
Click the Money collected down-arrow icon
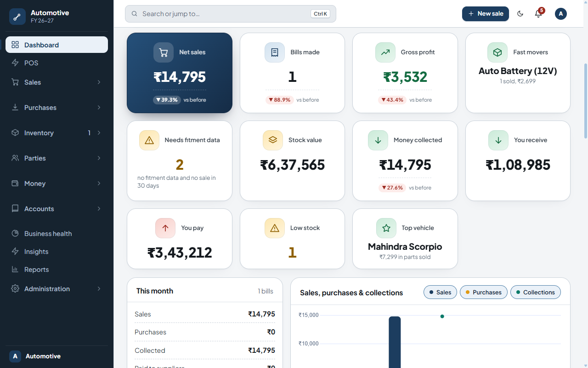(378, 140)
